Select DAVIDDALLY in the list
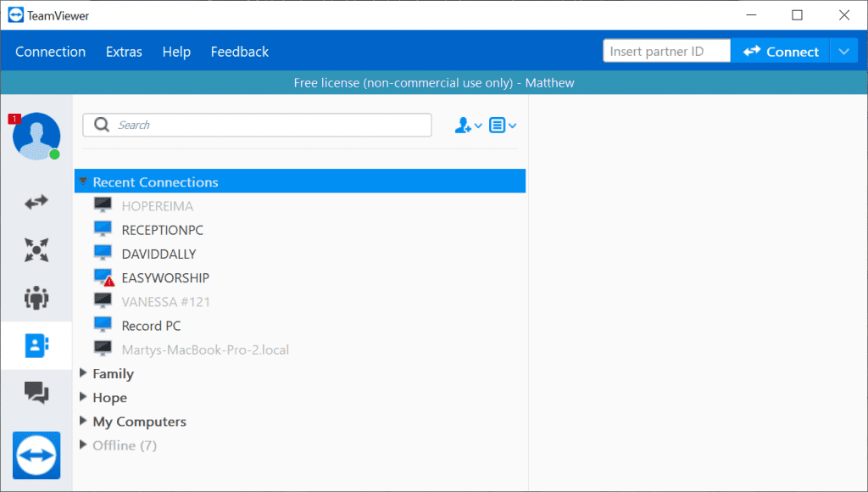This screenshot has width=868, height=492. (159, 254)
